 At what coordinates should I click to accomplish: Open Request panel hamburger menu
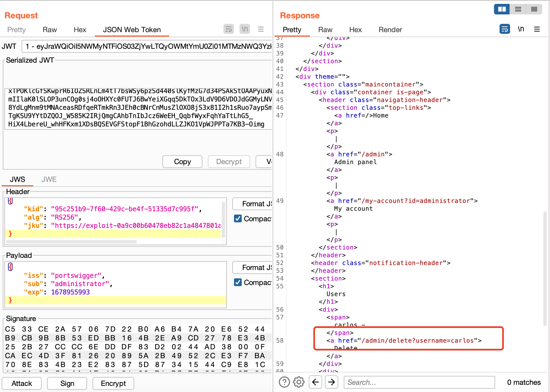[261, 29]
